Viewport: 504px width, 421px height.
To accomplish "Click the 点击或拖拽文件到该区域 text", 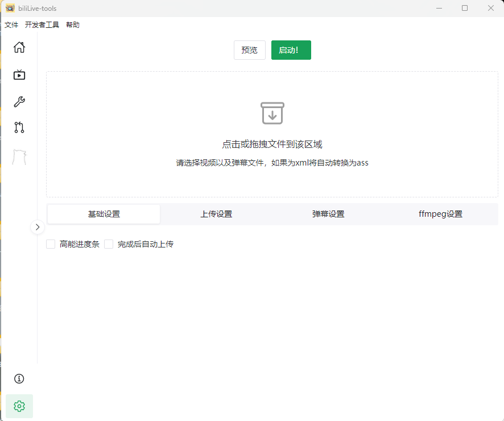I will [272, 145].
